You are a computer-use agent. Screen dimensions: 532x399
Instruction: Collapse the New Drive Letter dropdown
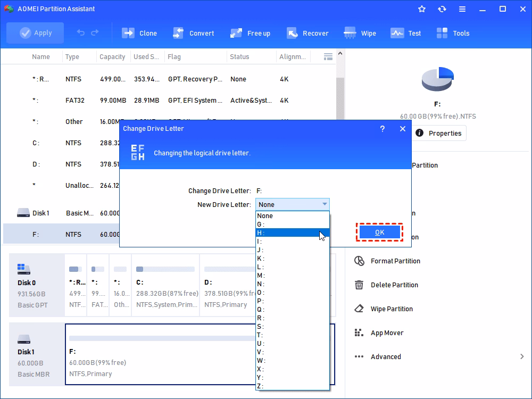coord(324,204)
